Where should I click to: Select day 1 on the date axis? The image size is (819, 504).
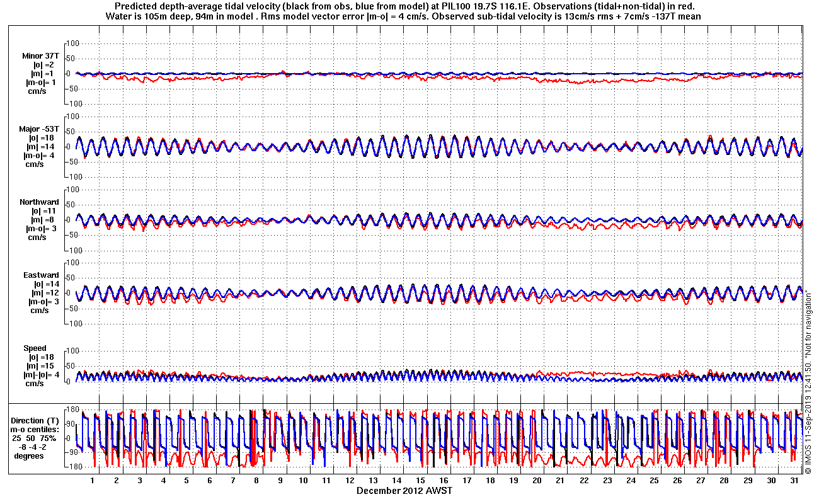(x=93, y=481)
